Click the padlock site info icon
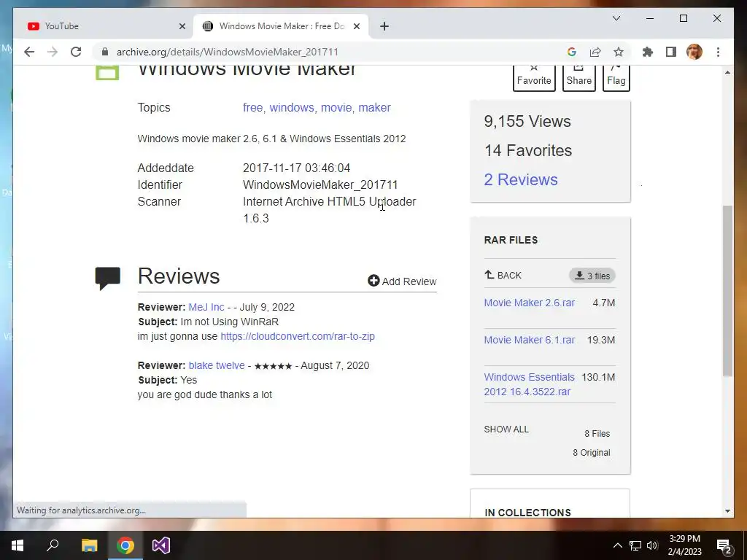This screenshot has height=560, width=747. coord(105,52)
